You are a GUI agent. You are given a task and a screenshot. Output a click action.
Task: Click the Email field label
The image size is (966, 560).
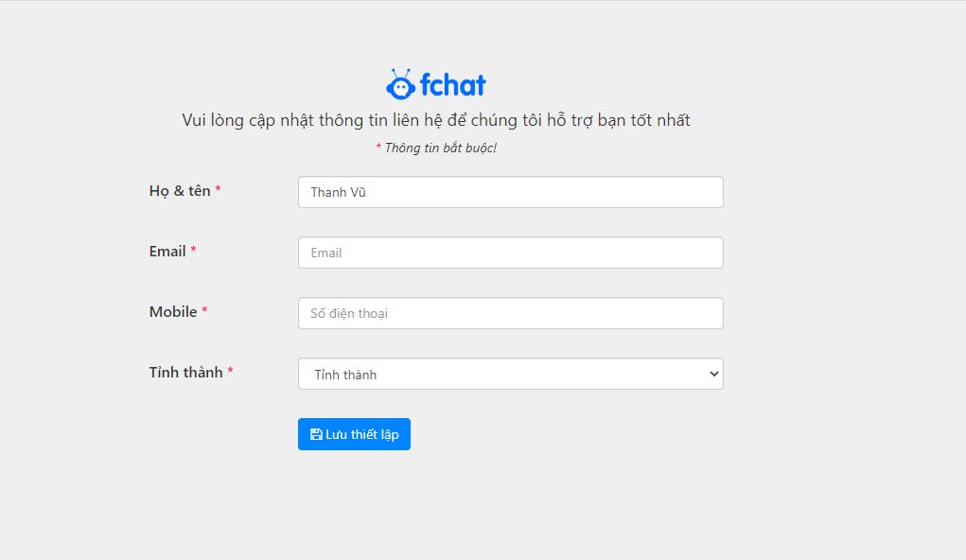tap(167, 251)
